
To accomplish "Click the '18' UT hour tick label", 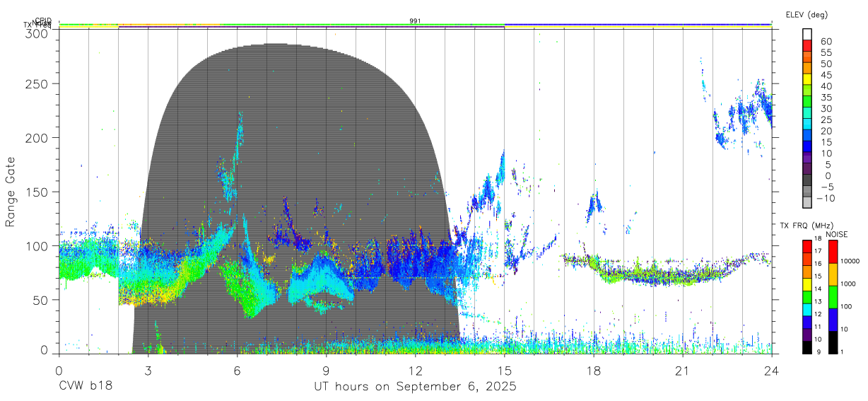I will pos(593,371).
